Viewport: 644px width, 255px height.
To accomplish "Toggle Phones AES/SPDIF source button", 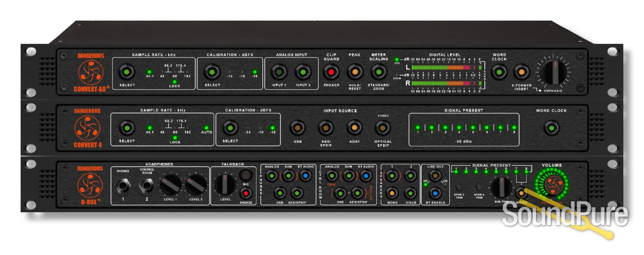I will pos(296,193).
